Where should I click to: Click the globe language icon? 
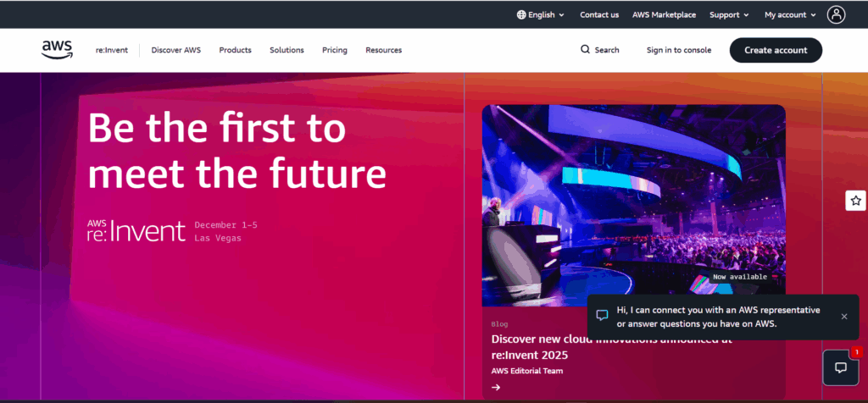[520, 14]
